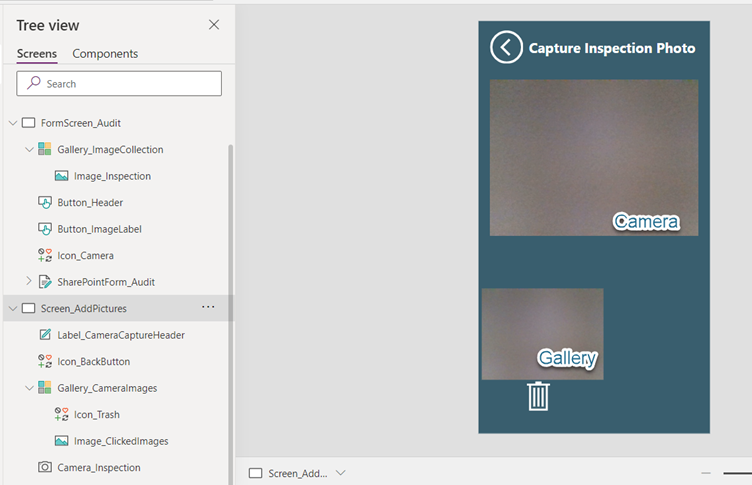Image resolution: width=752 pixels, height=485 pixels.
Task: Select the Capture Inspection Photo header
Action: coord(611,48)
